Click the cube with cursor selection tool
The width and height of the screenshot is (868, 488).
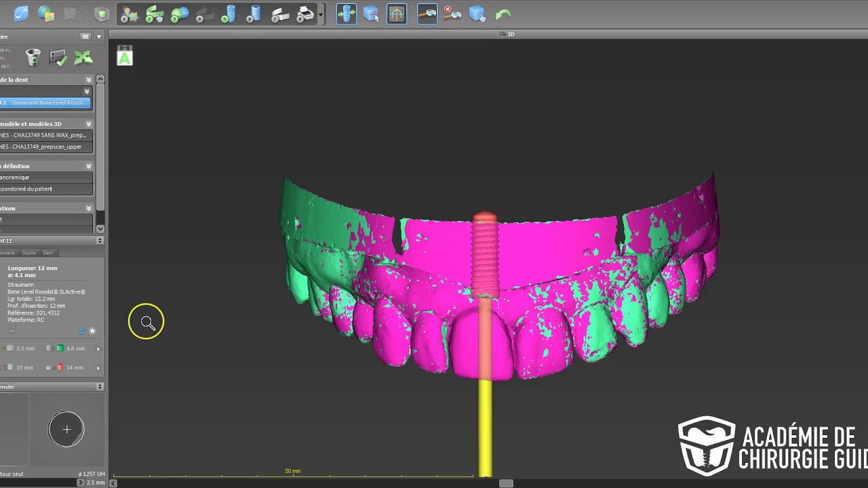(371, 14)
